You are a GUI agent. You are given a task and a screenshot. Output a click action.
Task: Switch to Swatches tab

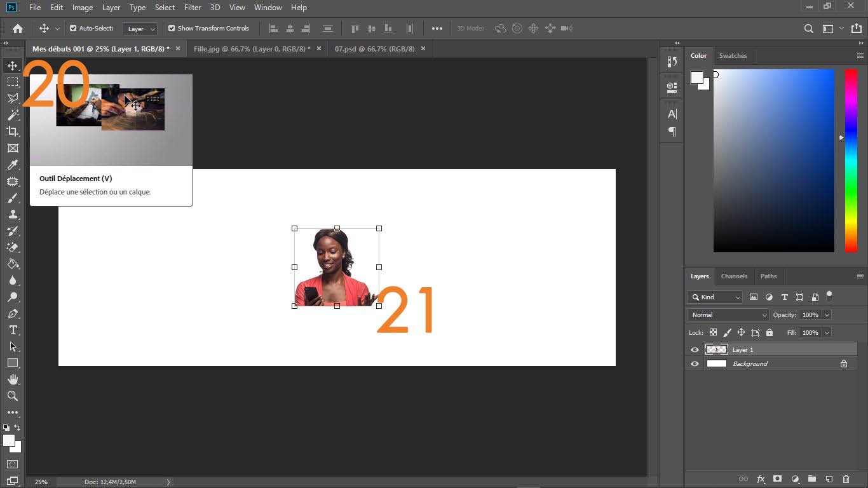tap(733, 56)
